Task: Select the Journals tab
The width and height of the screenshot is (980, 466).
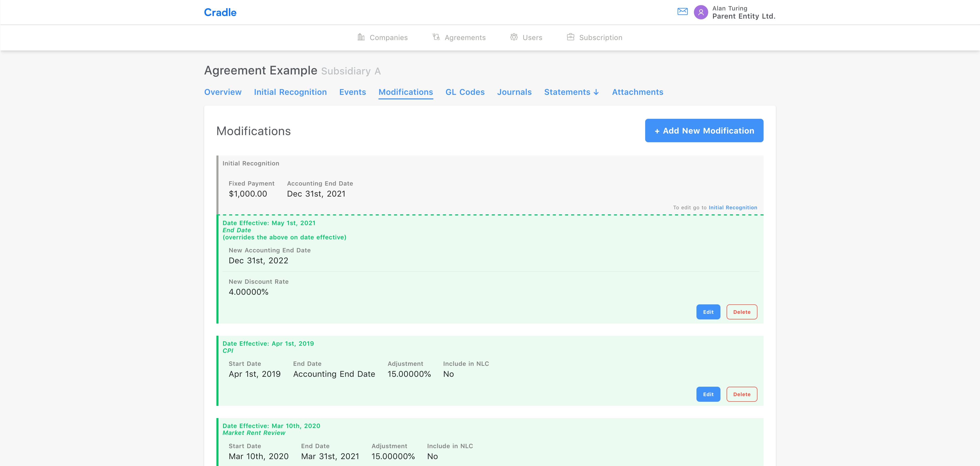Action: tap(514, 92)
